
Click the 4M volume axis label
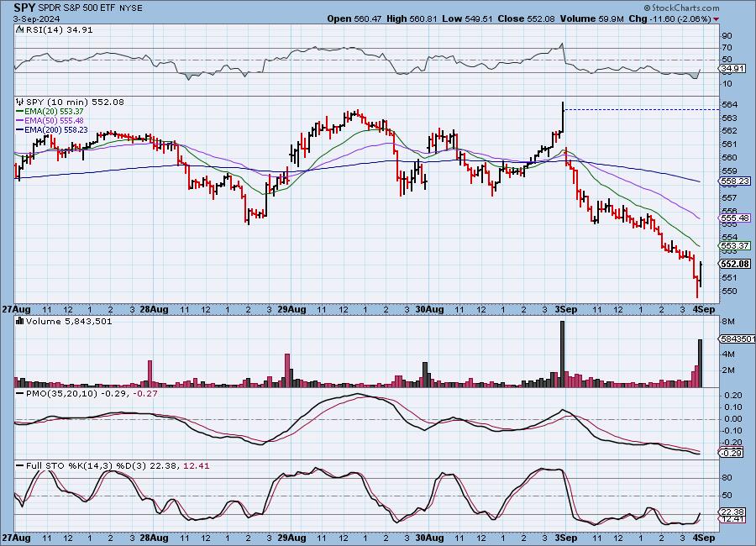click(x=728, y=354)
